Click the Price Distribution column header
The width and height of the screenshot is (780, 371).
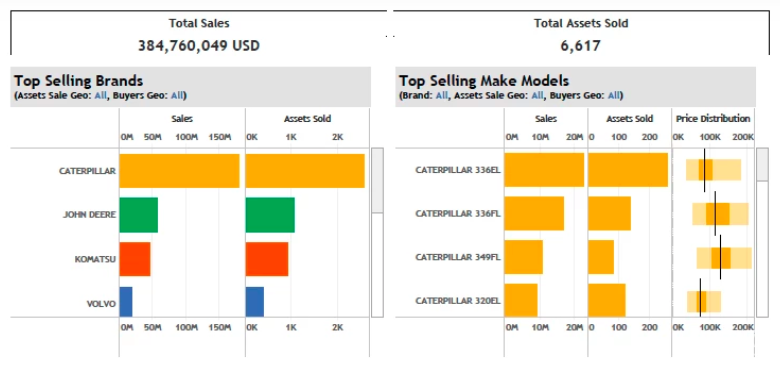click(713, 119)
